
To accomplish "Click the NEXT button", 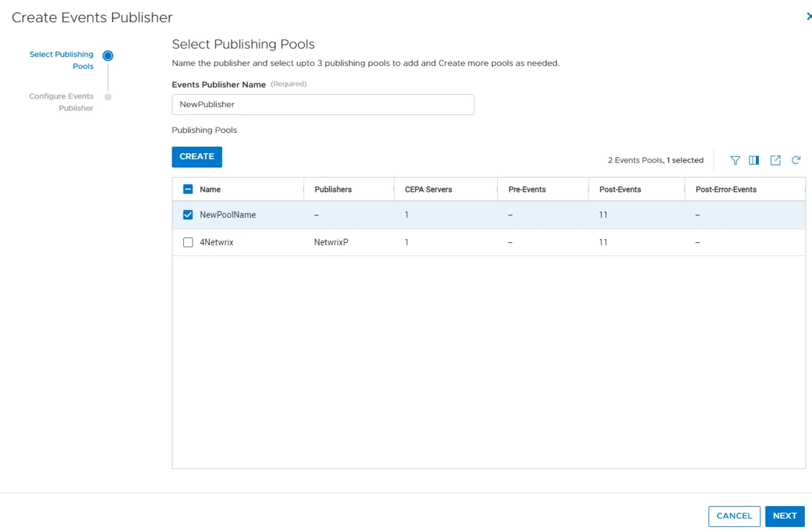I will click(x=785, y=516).
